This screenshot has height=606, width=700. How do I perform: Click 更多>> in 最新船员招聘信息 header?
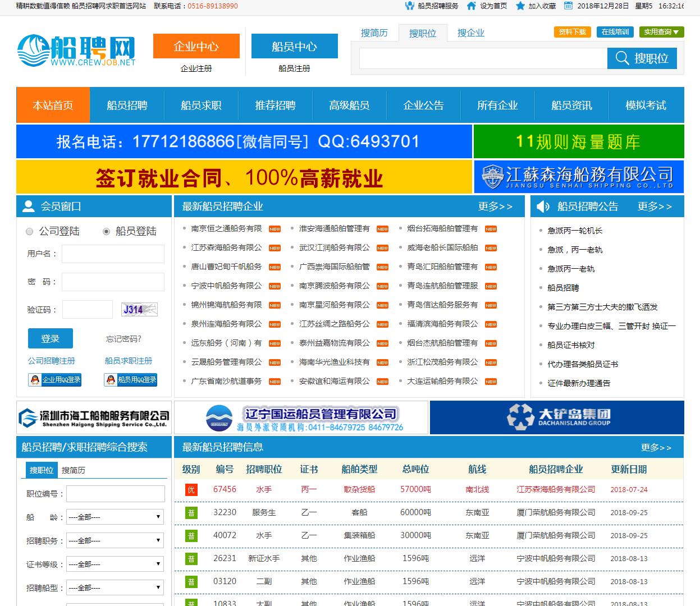tap(656, 447)
